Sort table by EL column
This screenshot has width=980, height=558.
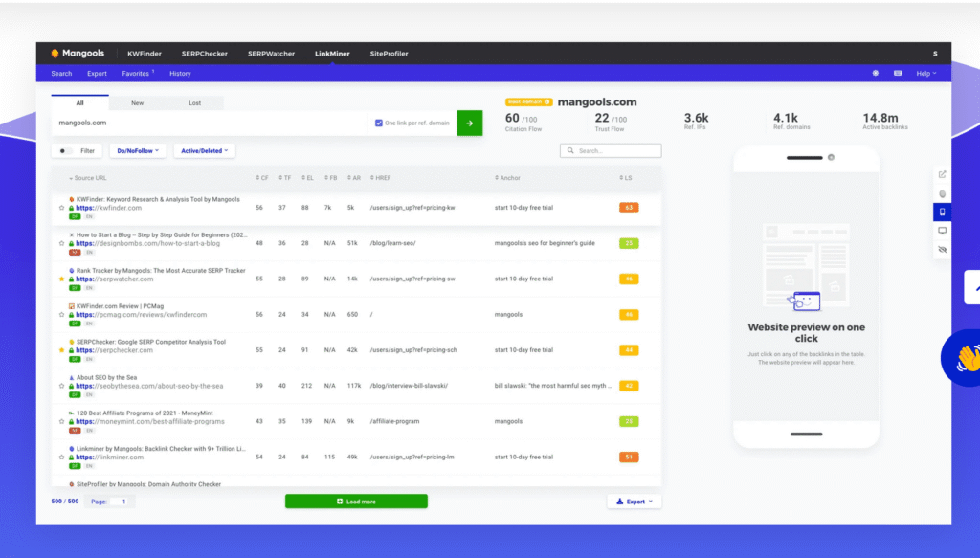click(x=307, y=178)
